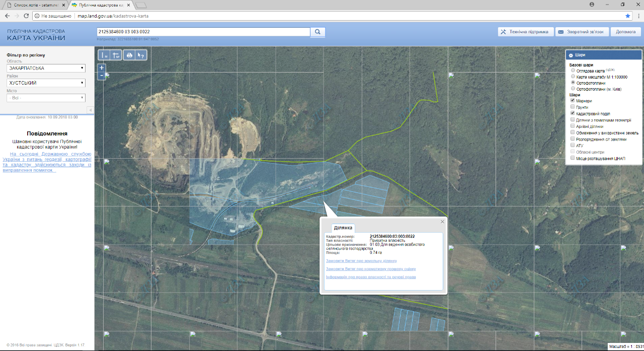
Task: Uncheck the Кадастровий поділ layer
Action: [x=573, y=114]
